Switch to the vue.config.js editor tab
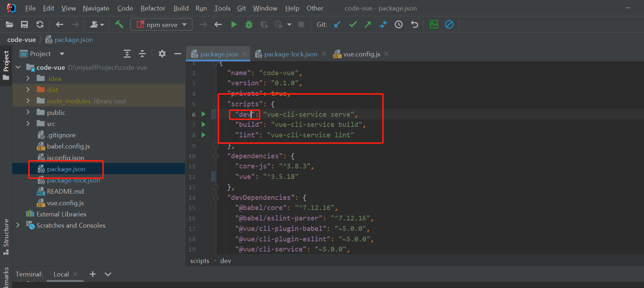Image resolution: width=644 pixels, height=288 pixels. [x=361, y=54]
